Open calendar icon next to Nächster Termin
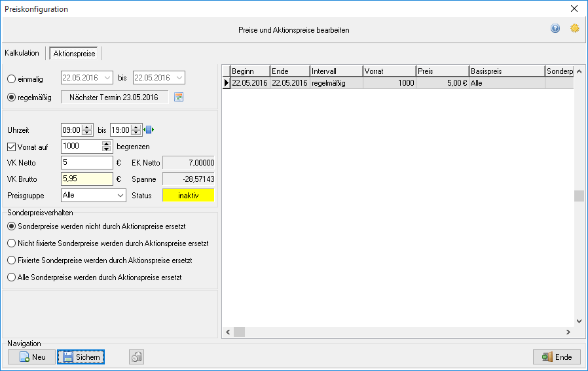Screen dimensions: 588x371 179,97
